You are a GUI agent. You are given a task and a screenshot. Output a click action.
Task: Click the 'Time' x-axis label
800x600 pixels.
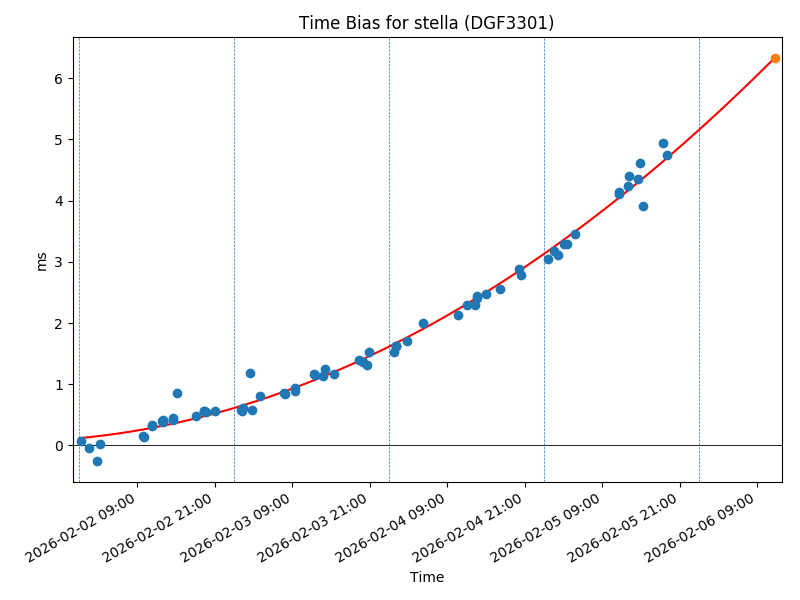427,577
